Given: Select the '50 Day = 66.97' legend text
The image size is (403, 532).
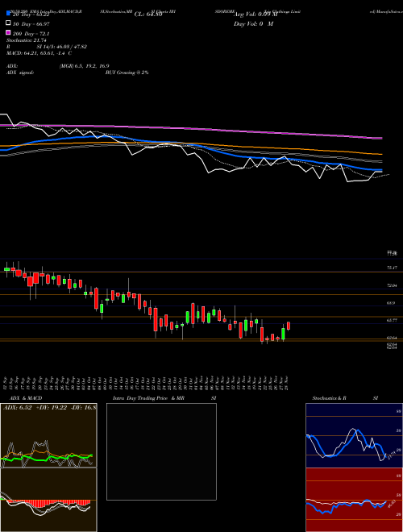Looking at the screenshot, I should coord(31,23).
